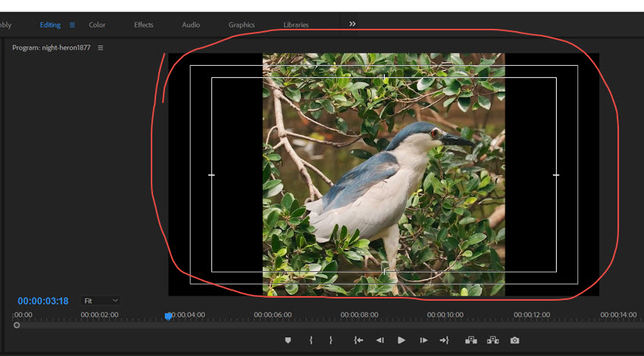Click the heron video frame in monitor
Viewport: 644px width, 356px height.
pos(383,174)
